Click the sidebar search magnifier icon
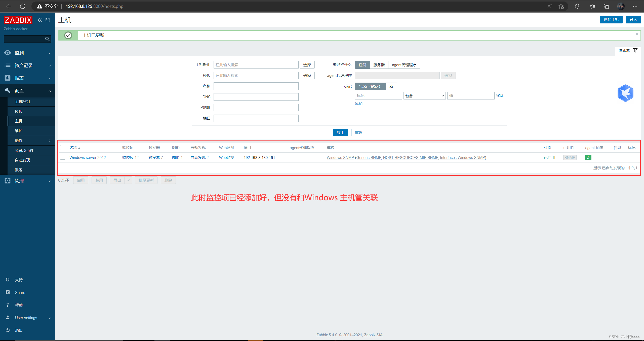The width and height of the screenshot is (644, 341). pyautogui.click(x=47, y=39)
